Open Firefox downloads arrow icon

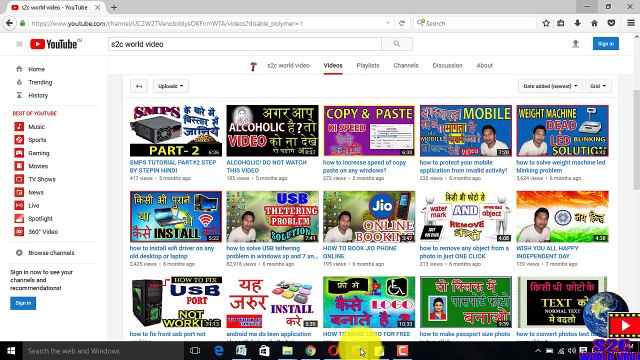578,23
